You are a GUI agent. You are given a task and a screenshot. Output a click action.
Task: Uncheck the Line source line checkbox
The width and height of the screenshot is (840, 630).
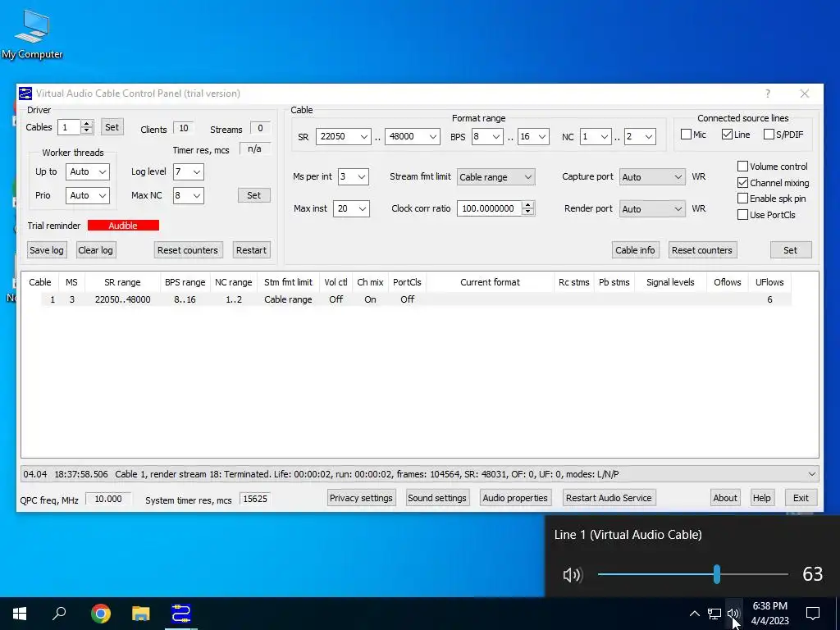click(x=727, y=135)
